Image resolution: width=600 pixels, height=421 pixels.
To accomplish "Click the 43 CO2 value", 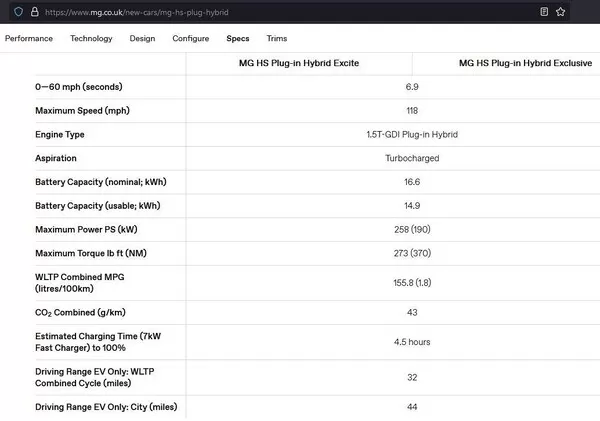I will (412, 312).
